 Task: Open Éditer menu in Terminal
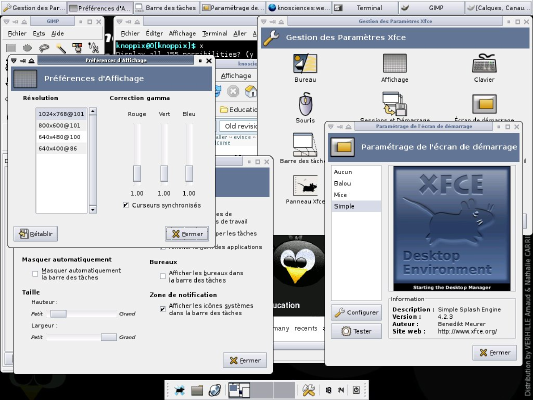pyautogui.click(x=154, y=33)
